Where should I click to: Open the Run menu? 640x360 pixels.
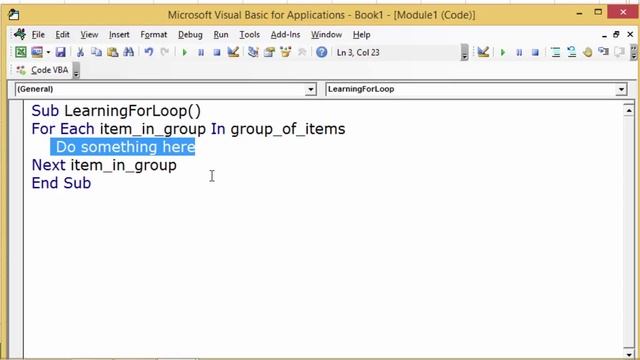click(221, 35)
